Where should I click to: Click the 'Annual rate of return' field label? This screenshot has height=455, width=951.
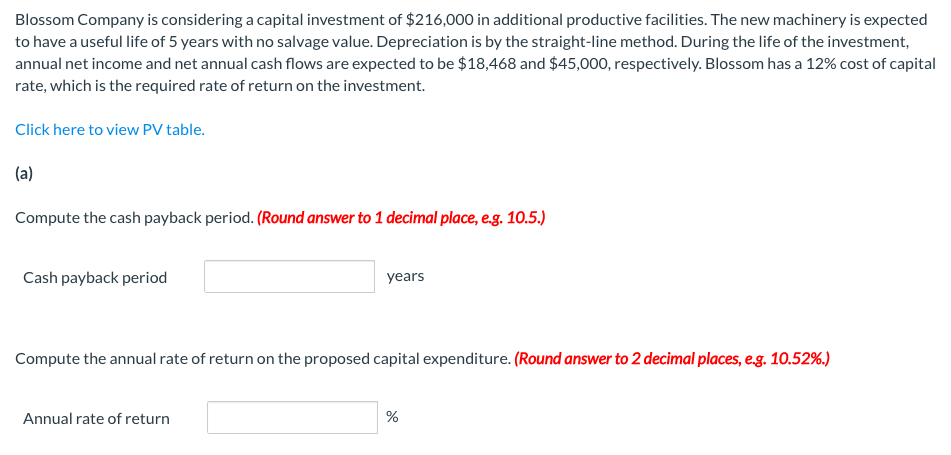[96, 418]
